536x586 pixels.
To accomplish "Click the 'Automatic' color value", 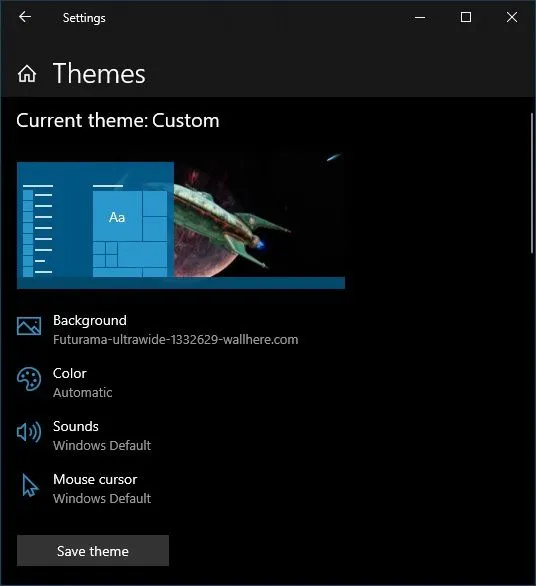I will point(83,393).
